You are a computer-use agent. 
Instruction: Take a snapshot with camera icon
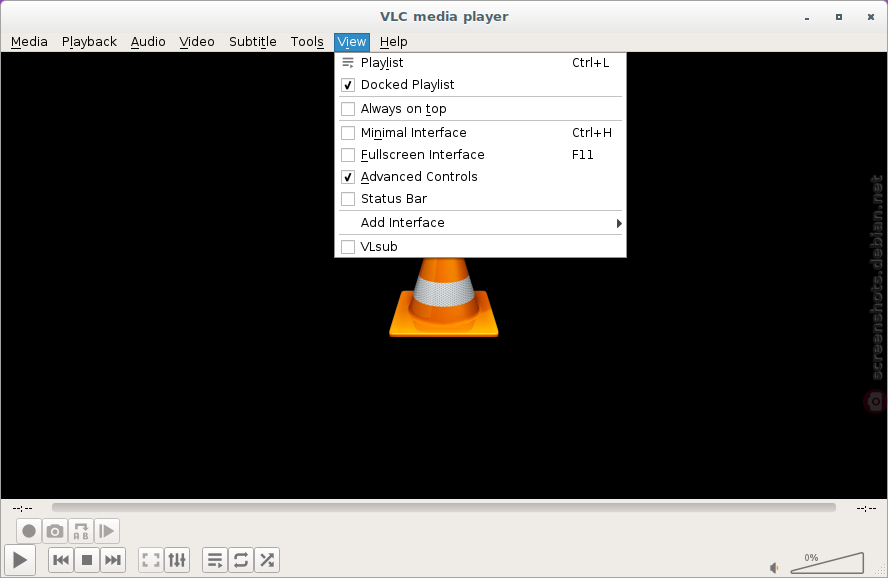pos(55,531)
